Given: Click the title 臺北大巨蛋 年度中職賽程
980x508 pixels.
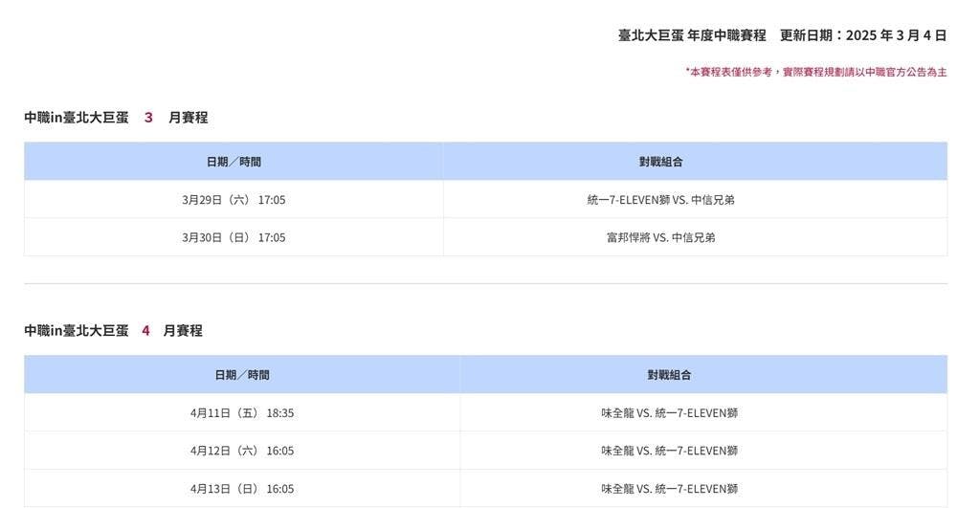Looking at the screenshot, I should coord(692,35).
